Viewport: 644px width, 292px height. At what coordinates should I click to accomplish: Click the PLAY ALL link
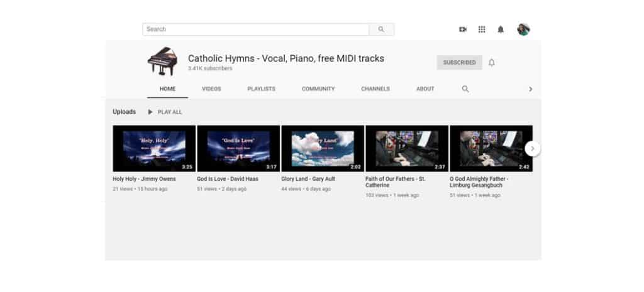170,112
